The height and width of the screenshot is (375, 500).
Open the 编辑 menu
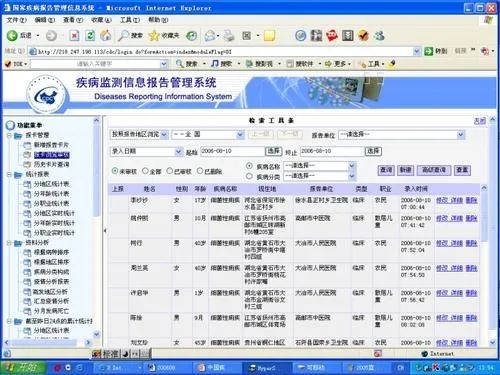point(44,20)
